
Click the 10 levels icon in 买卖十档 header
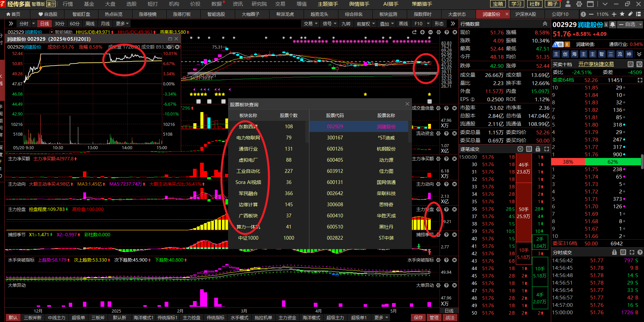639,64
